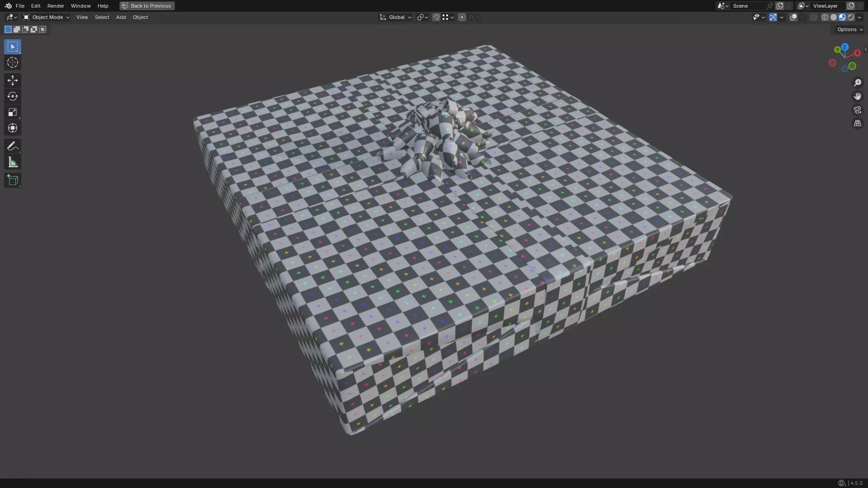Image resolution: width=868 pixels, height=488 pixels.
Task: Click the ribbon bow on the gift box
Action: [x=435, y=142]
